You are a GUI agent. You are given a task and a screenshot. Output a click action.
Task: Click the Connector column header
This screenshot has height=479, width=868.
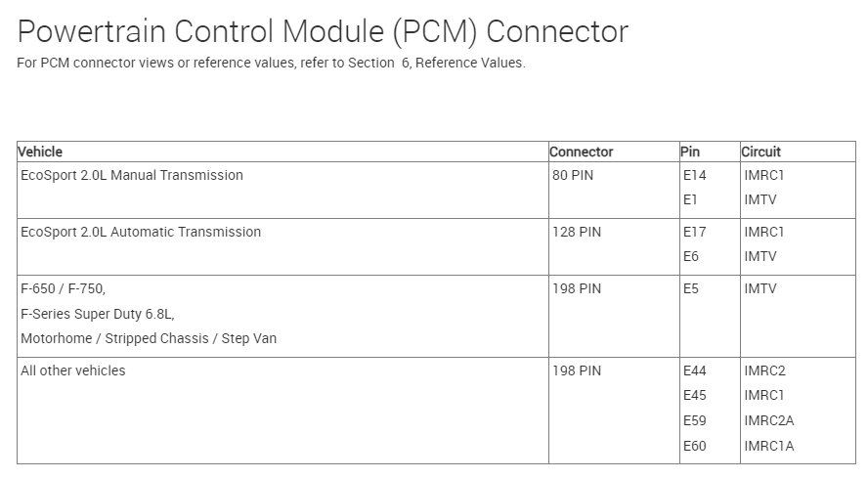(x=581, y=152)
